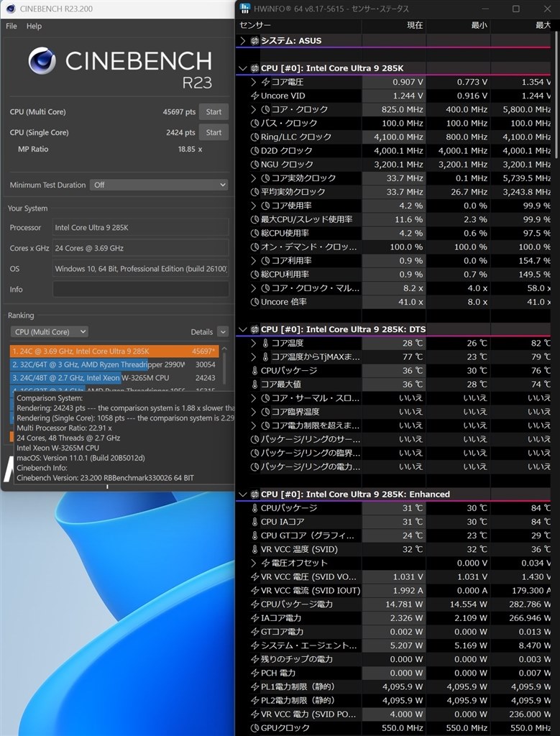Collapse the CPU [#0] Intel Core Ultra 9 285K group
The height and width of the screenshot is (736, 560).
click(x=243, y=68)
